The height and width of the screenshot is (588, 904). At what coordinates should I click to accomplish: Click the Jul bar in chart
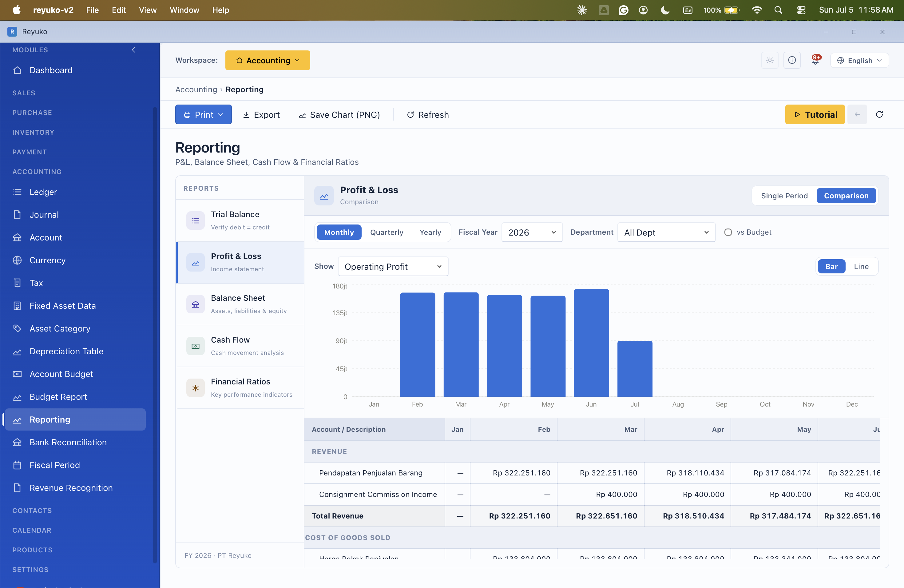[635, 369]
